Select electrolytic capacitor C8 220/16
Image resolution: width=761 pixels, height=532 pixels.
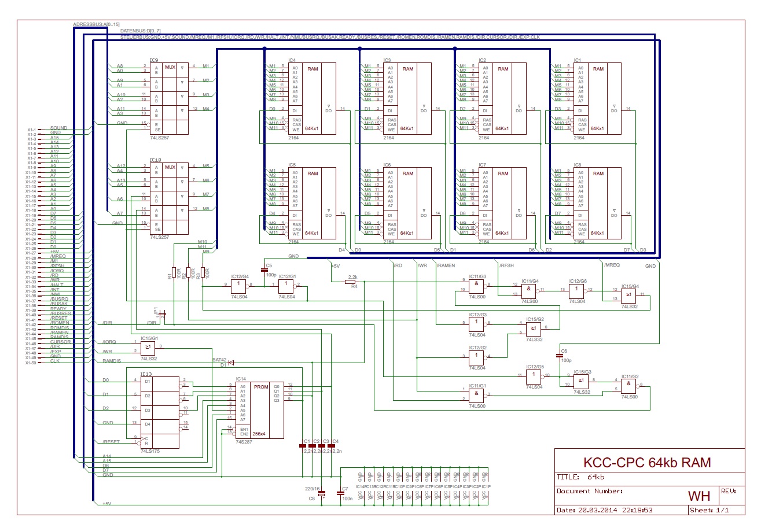(322, 493)
